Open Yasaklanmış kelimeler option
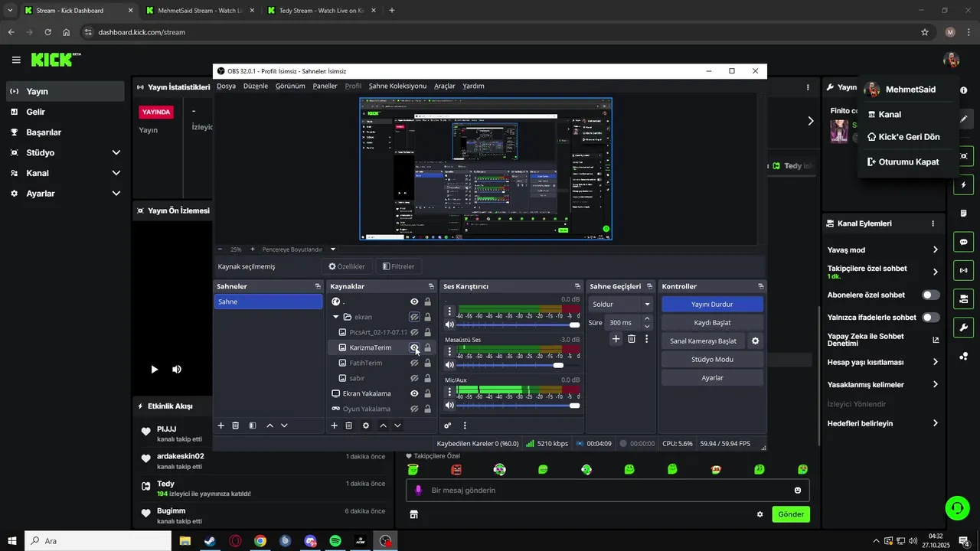 (883, 384)
